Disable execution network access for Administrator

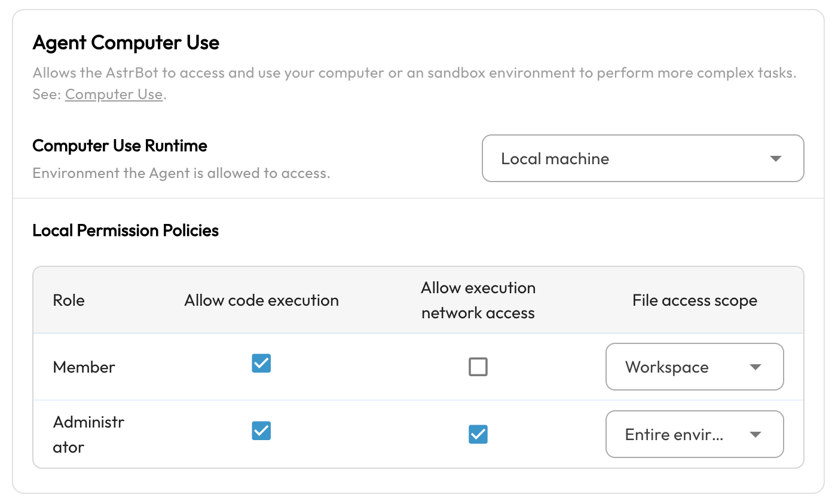pos(478,434)
